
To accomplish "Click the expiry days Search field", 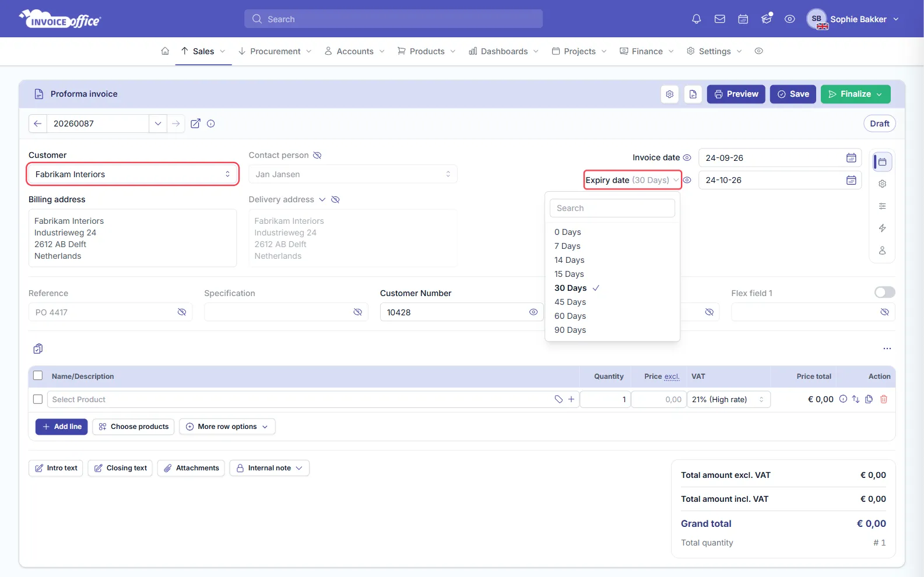I will [x=612, y=208].
